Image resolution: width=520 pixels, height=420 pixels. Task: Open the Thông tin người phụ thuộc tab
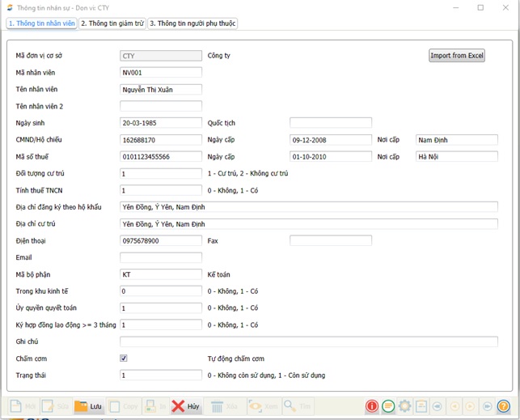pyautogui.click(x=192, y=23)
